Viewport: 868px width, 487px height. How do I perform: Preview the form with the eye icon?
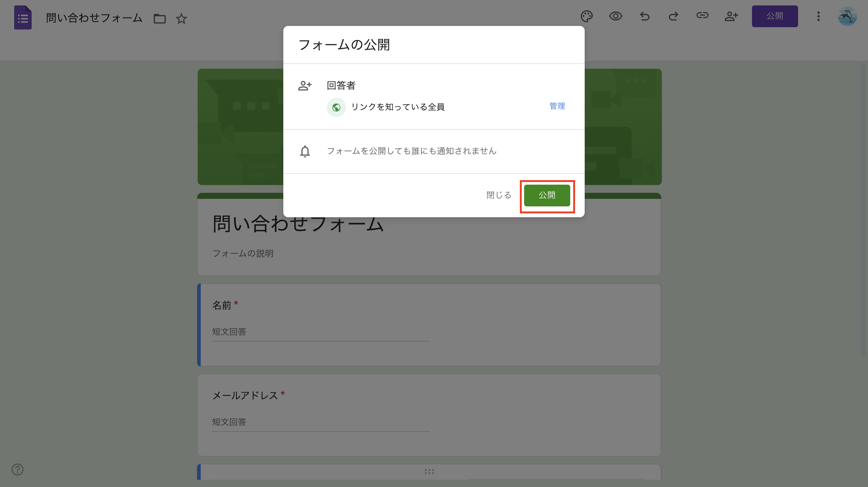pyautogui.click(x=616, y=16)
